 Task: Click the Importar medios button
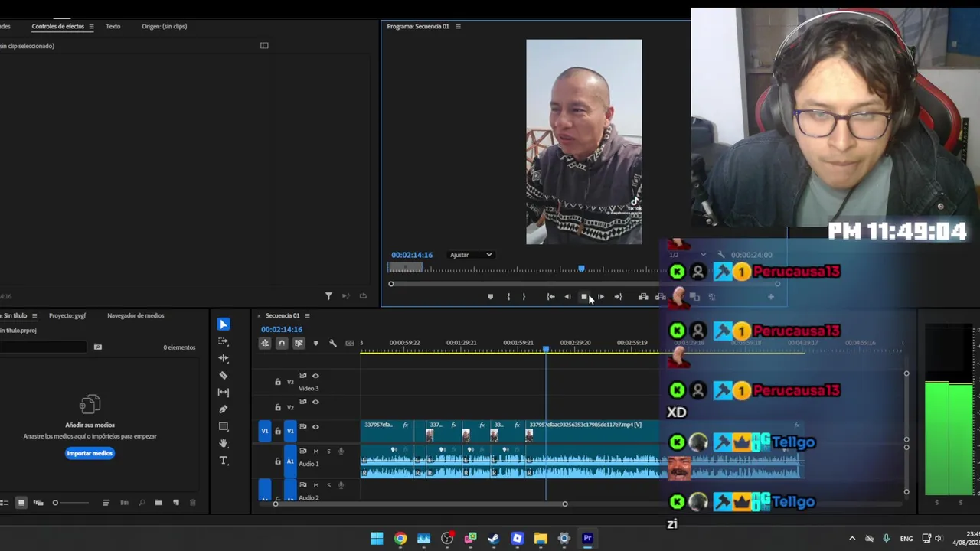pyautogui.click(x=90, y=453)
